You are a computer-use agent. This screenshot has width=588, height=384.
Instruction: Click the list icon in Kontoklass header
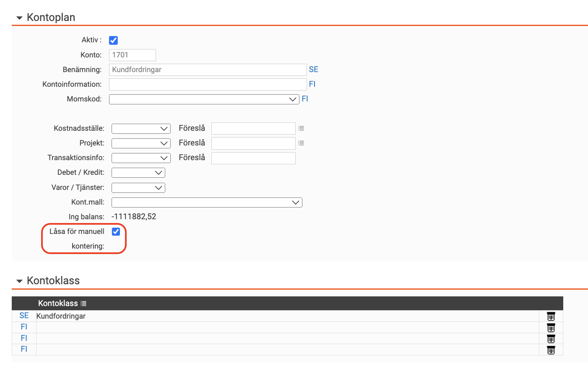[83, 304]
